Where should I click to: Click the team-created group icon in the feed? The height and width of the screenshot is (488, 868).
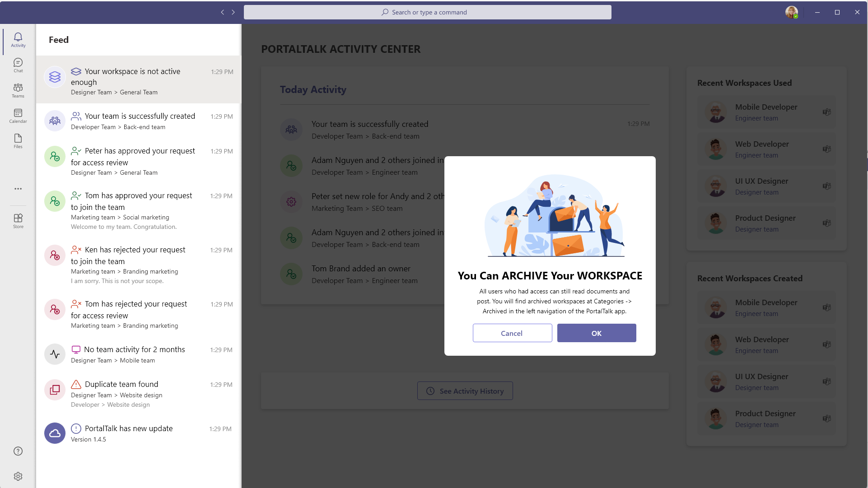[55, 121]
